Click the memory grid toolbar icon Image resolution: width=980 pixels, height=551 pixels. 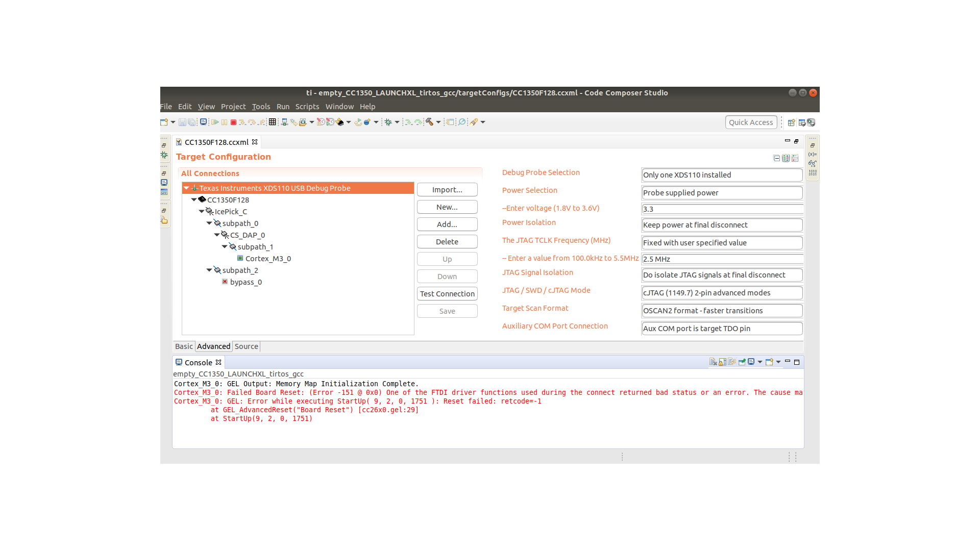click(272, 122)
